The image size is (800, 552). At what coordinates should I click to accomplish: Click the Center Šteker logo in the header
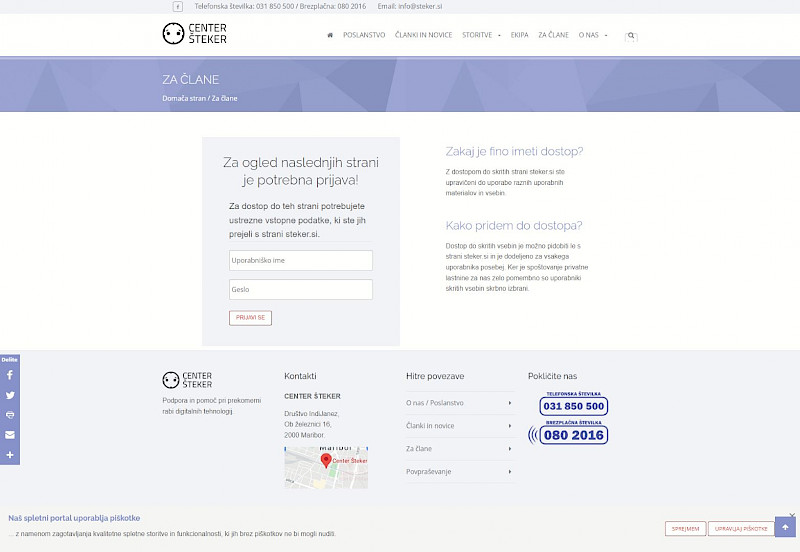(195, 35)
